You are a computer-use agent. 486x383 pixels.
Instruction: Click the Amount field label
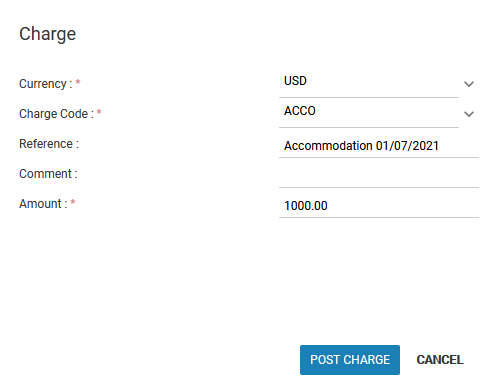pos(43,204)
